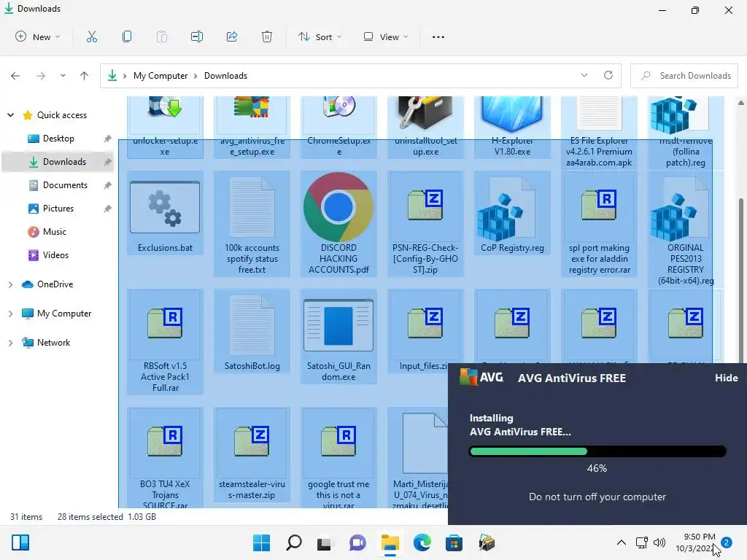Click the Delete trash icon
This screenshot has width=747, height=560.
click(x=267, y=36)
